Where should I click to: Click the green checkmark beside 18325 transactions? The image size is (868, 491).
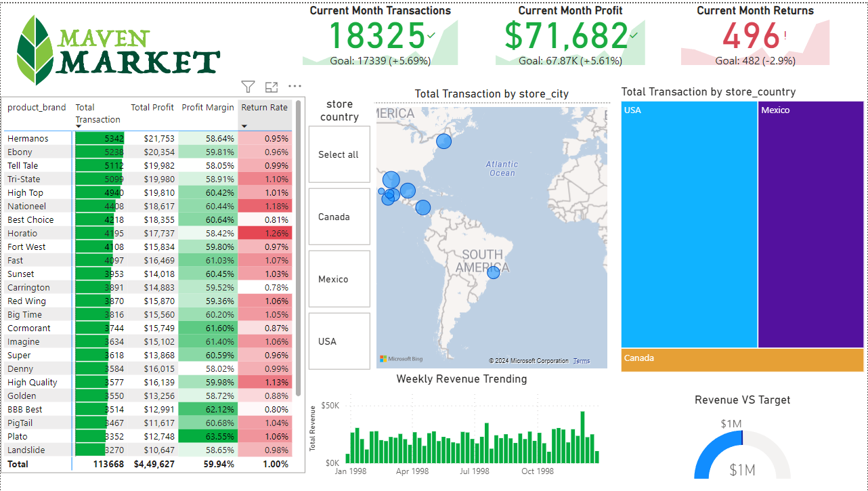point(432,35)
